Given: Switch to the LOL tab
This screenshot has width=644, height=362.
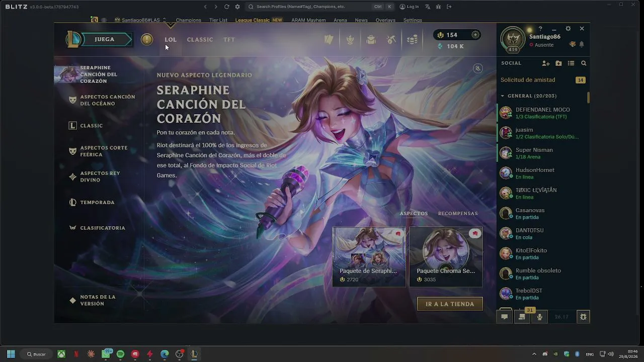Looking at the screenshot, I should coord(171,40).
